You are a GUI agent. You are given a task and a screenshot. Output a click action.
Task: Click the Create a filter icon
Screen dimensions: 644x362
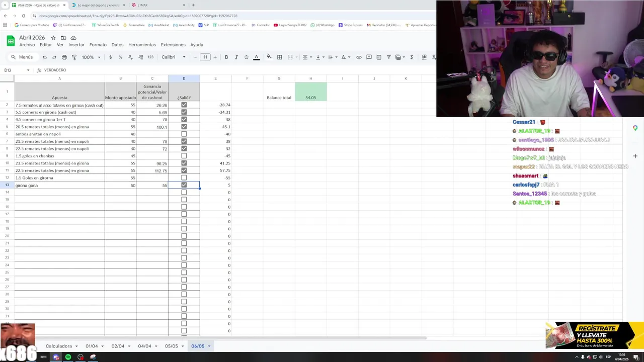(389, 57)
